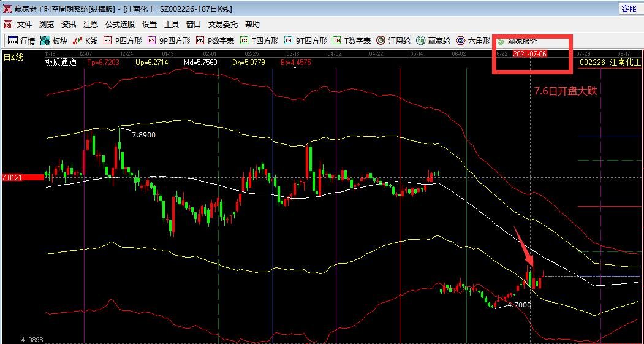The image size is (644, 344).
Task: Open the 浏览 menu
Action: (47, 25)
